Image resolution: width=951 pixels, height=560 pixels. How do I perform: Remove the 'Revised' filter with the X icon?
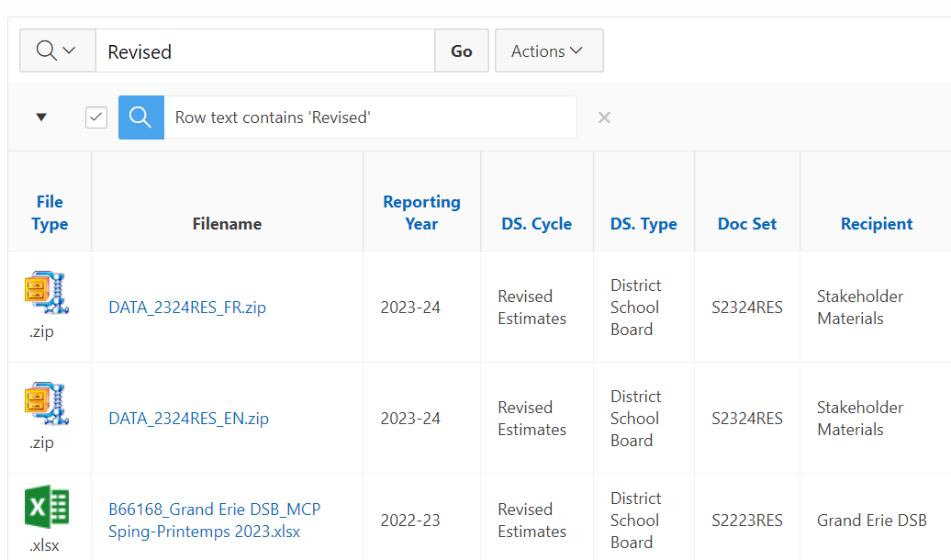tap(604, 118)
